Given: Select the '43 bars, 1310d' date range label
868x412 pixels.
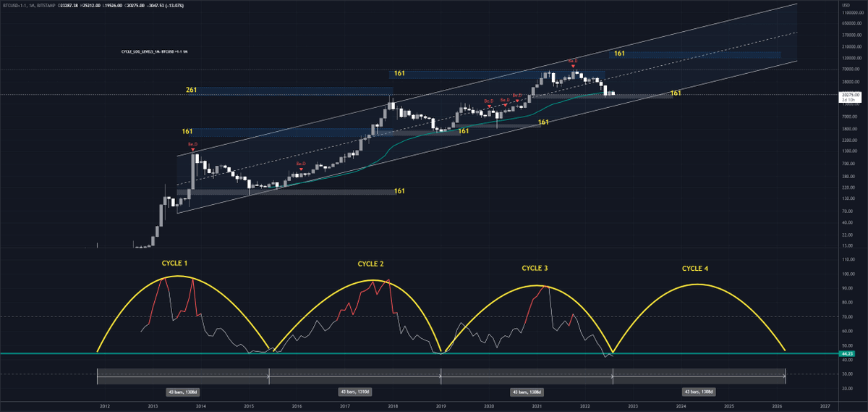Looking at the screenshot, I should coord(354,392).
